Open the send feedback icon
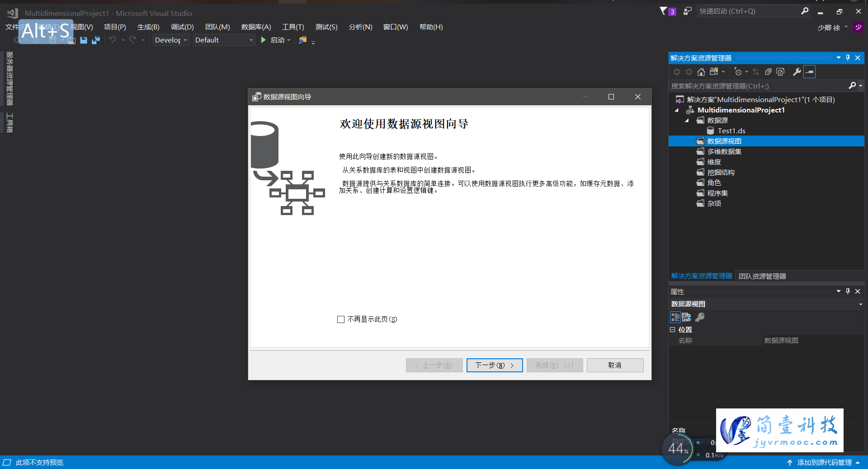This screenshot has height=469, width=868. click(687, 11)
